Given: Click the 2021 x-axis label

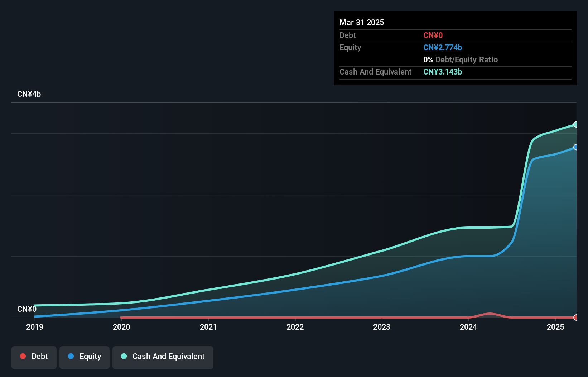Looking at the screenshot, I should pyautogui.click(x=208, y=327).
